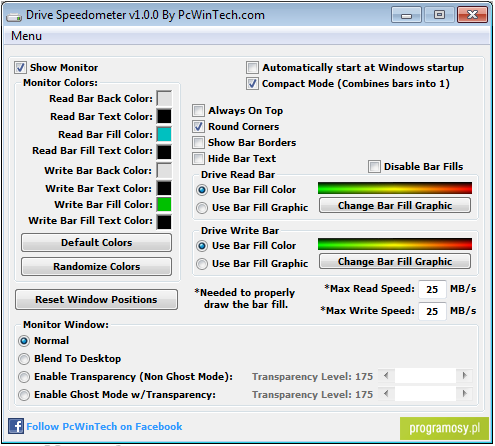This screenshot has width=495, height=446.
Task: Change the green Write Bar Fill Color swatch
Action: 164,205
